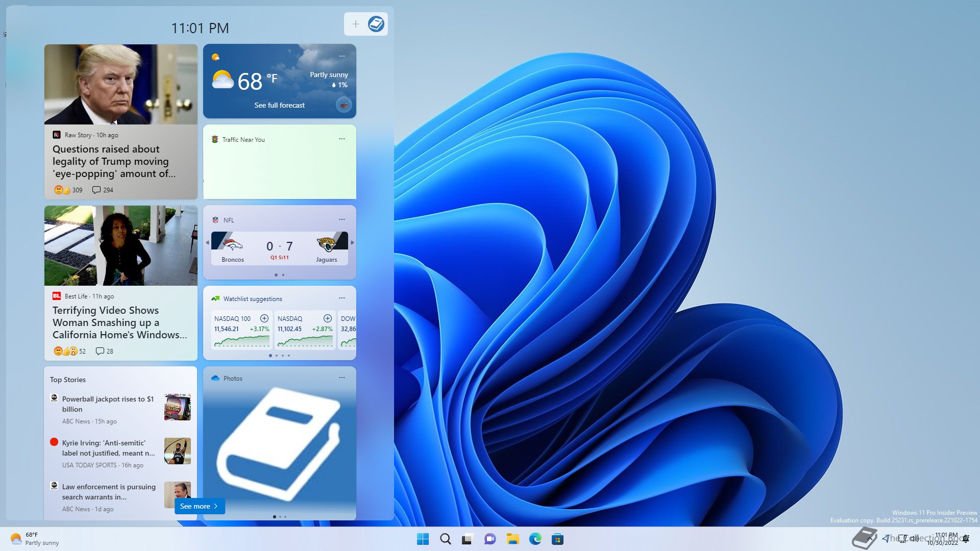Click the partly sunny icon beside 68 °F
The width and height of the screenshot is (980, 551).
(223, 80)
